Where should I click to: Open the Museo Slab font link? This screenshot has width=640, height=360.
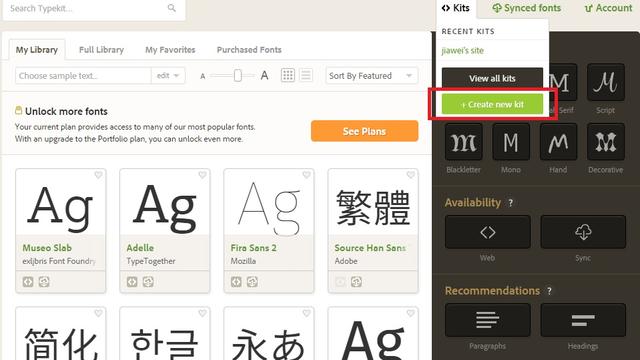pos(47,248)
